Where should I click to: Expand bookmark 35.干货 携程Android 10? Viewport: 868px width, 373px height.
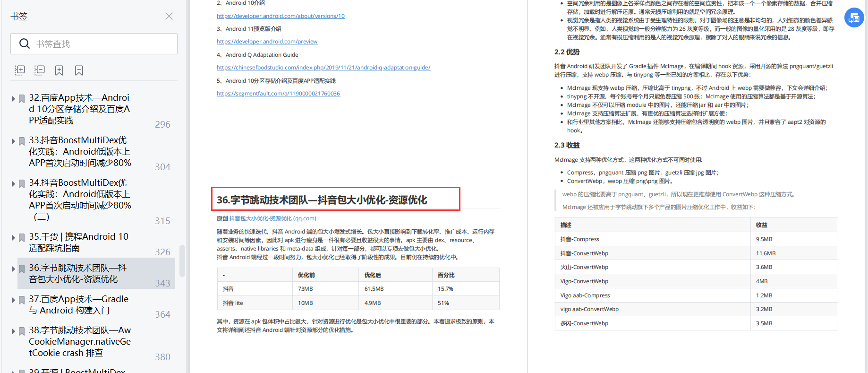13,238
